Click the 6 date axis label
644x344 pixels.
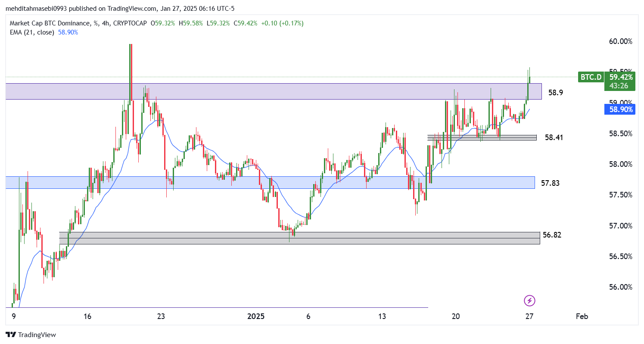308,316
